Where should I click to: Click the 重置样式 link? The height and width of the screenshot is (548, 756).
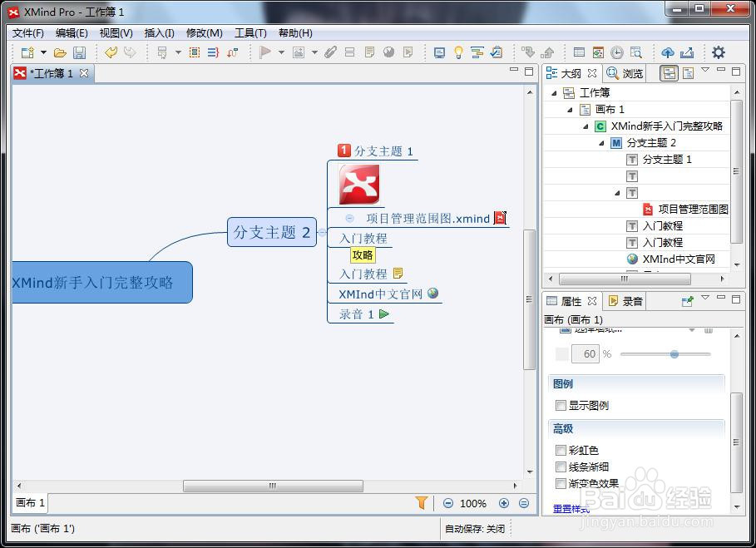point(569,509)
